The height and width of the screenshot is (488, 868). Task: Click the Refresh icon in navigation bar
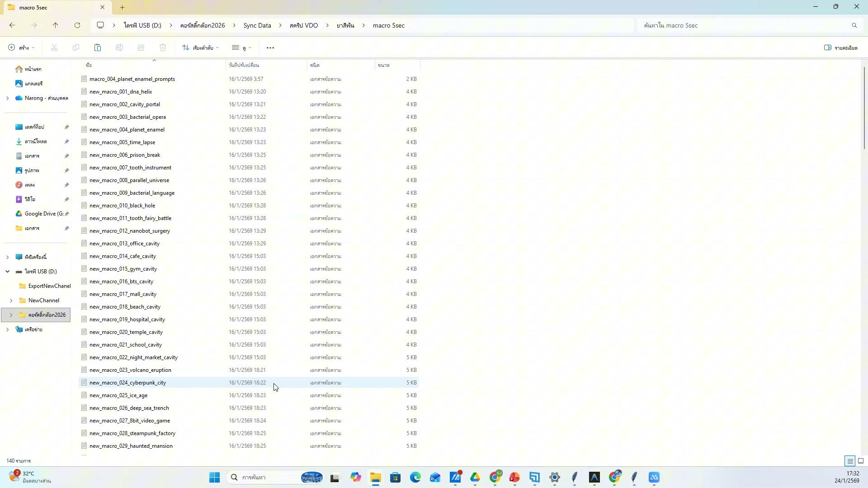[77, 25]
